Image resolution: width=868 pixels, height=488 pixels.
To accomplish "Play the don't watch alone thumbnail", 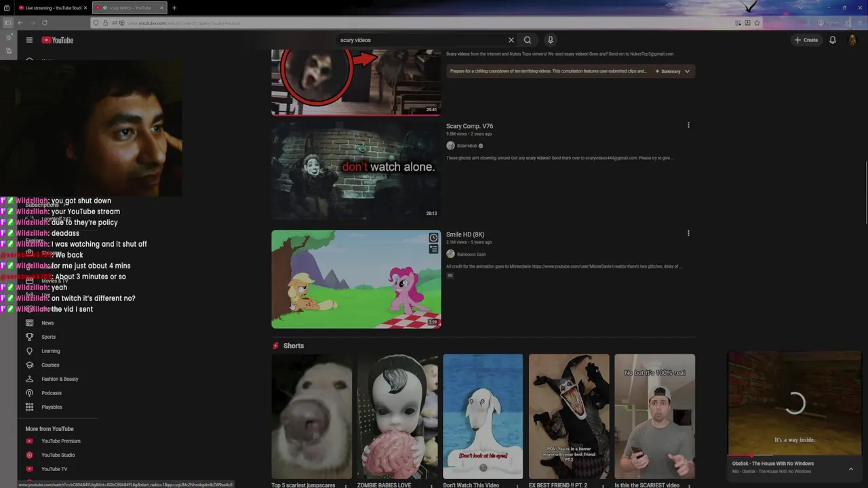I will [x=356, y=170].
